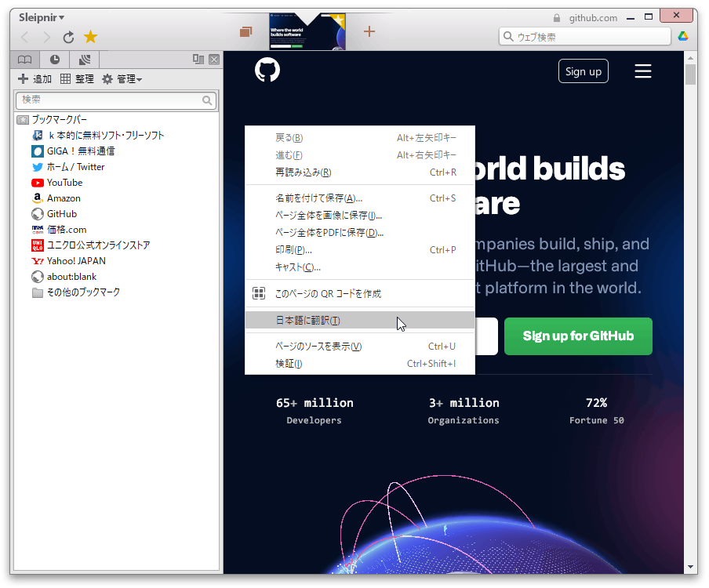Image resolution: width=709 pixels, height=588 pixels.
Task: Open the Amazon bookmark
Action: tap(56, 198)
